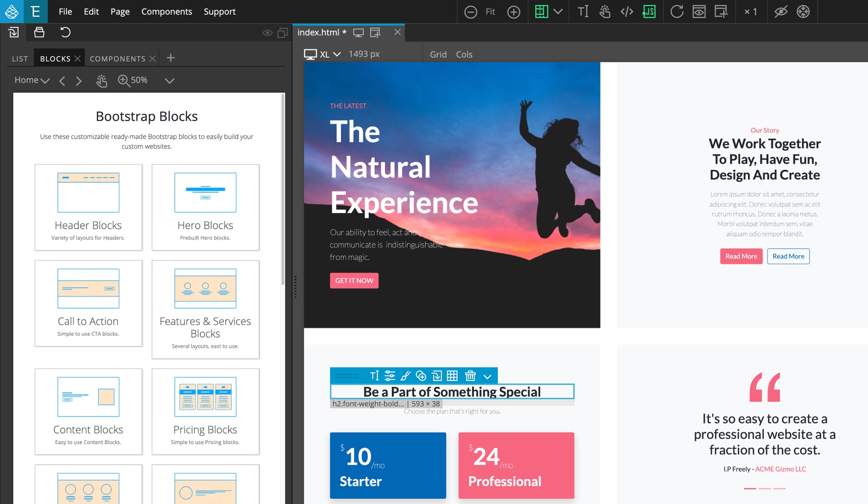Click the refresh page icon
868x504 pixels.
(677, 12)
